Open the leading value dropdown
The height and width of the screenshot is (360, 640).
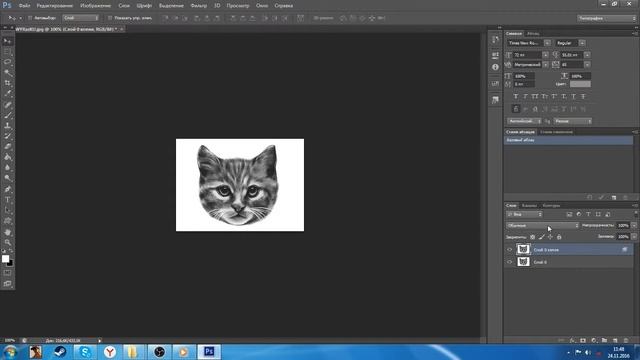coord(587,55)
